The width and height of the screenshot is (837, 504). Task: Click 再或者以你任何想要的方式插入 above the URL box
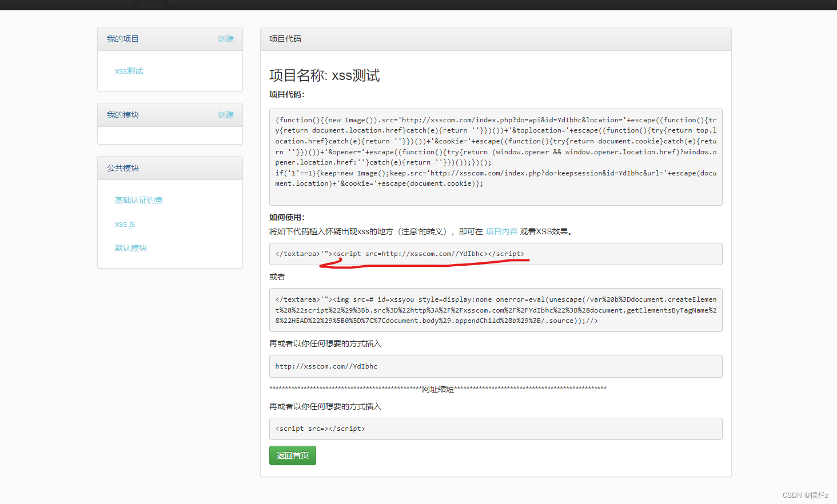pyautogui.click(x=325, y=343)
